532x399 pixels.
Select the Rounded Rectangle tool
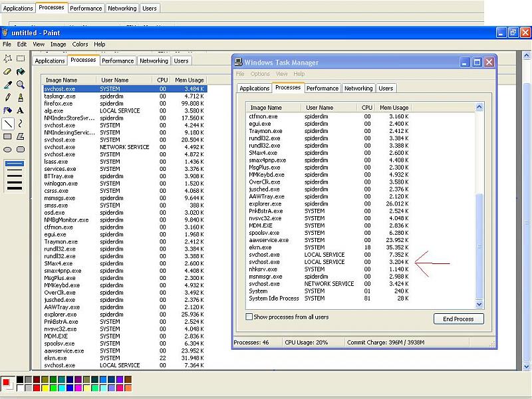click(x=21, y=150)
